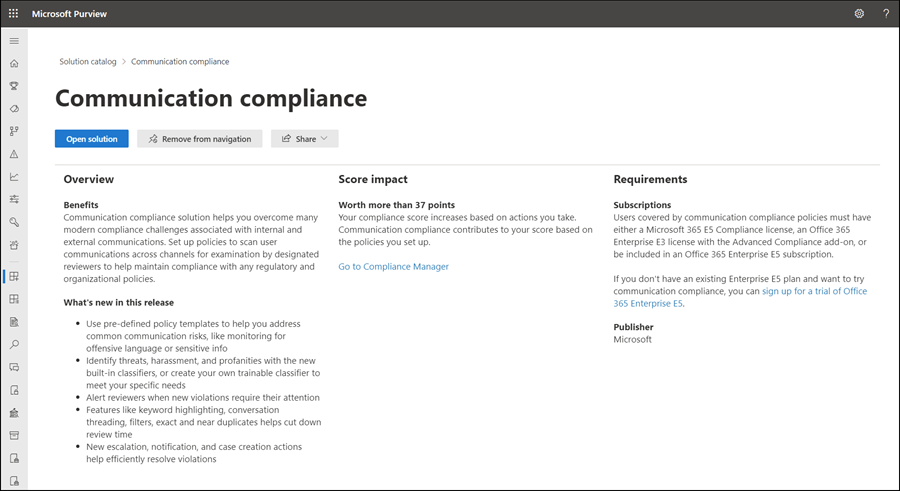The image size is (900, 491).
Task: Open eDiscovery courthouse icon in sidebar
Action: tap(14, 413)
